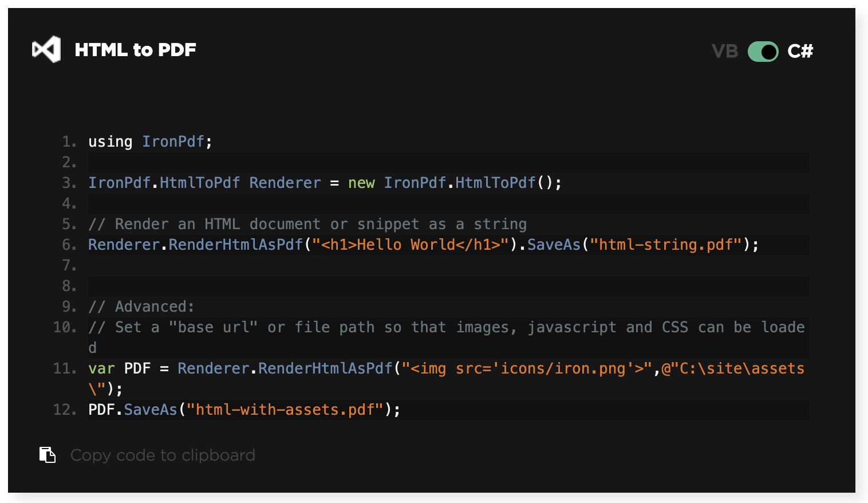Click 'Copy code to clipboard' link

tap(163, 455)
